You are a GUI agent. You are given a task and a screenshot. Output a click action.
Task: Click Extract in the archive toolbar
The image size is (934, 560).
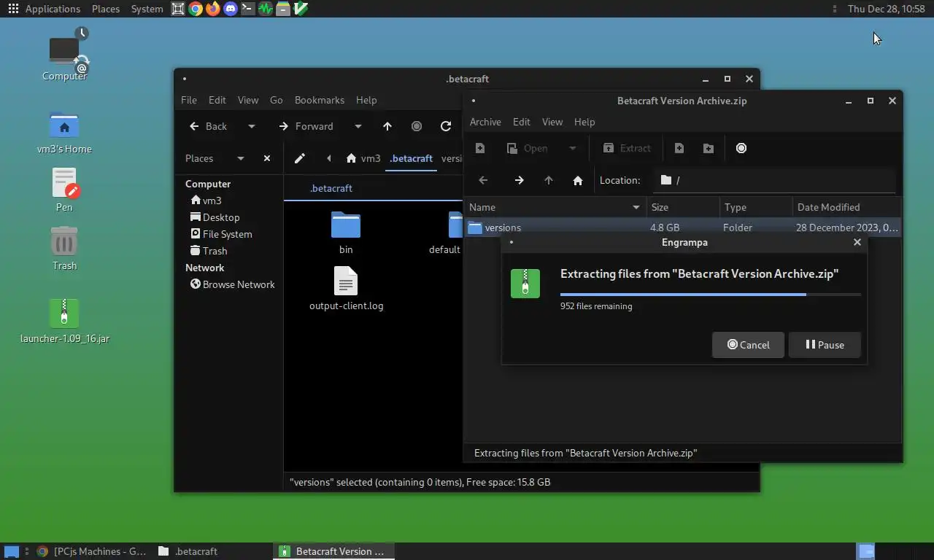tap(627, 148)
